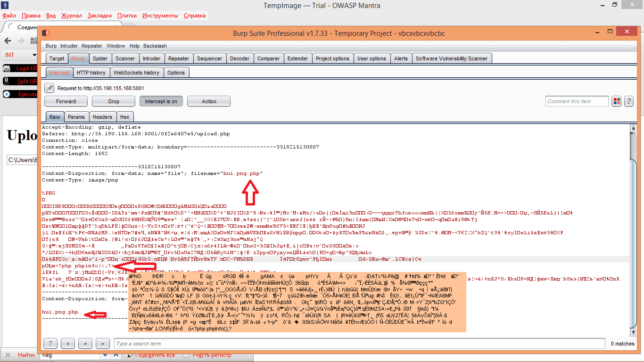Open the Backslash menu in Burp
Viewport: 644px width, 362px height.
(155, 46)
